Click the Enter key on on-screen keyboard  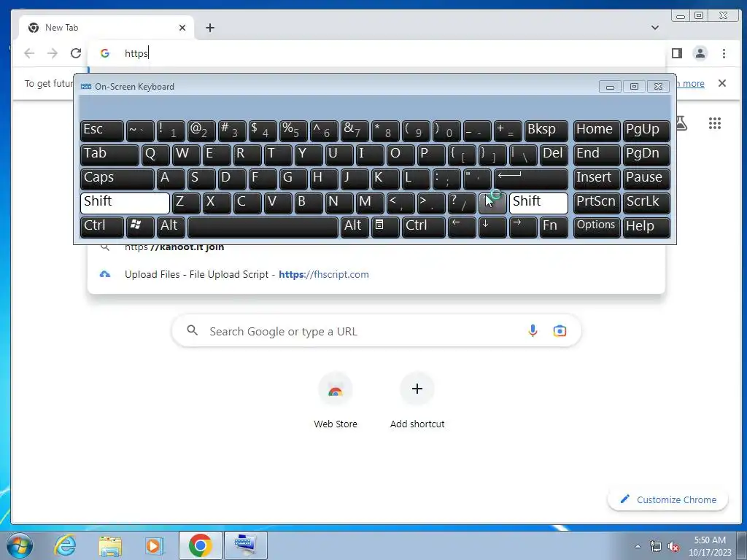531,179
